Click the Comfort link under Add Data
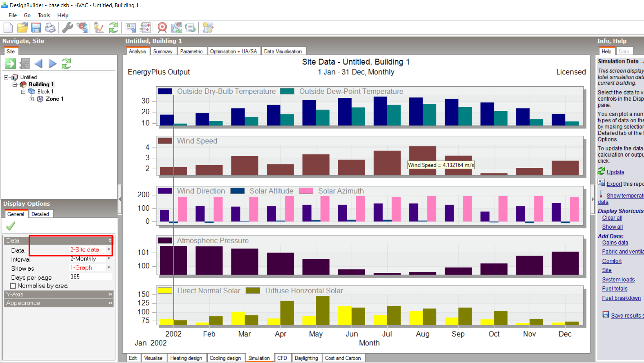This screenshot has height=363, width=644. coord(612,261)
